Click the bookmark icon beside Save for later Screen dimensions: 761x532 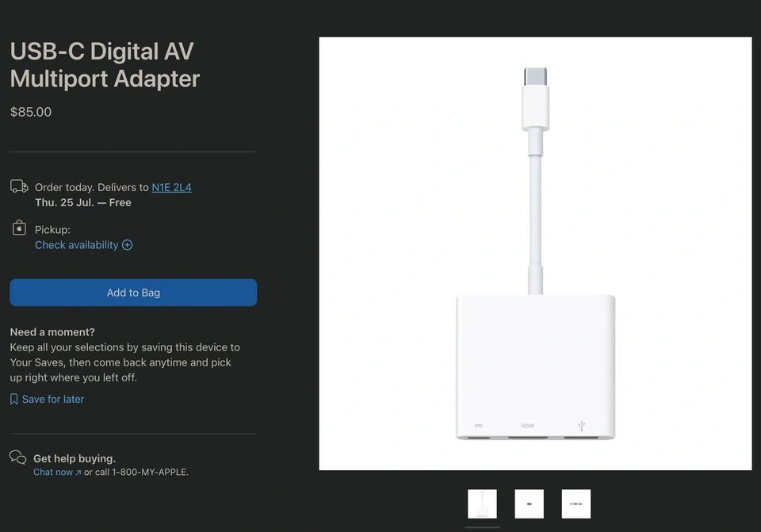pos(13,400)
